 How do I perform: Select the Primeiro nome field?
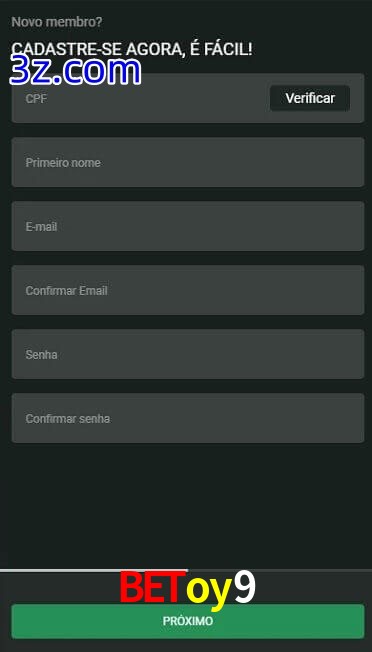click(x=188, y=162)
